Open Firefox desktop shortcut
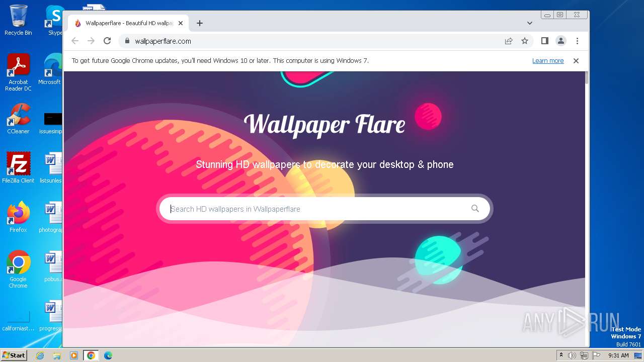Viewport: 644px width, 362px height. pos(18,217)
